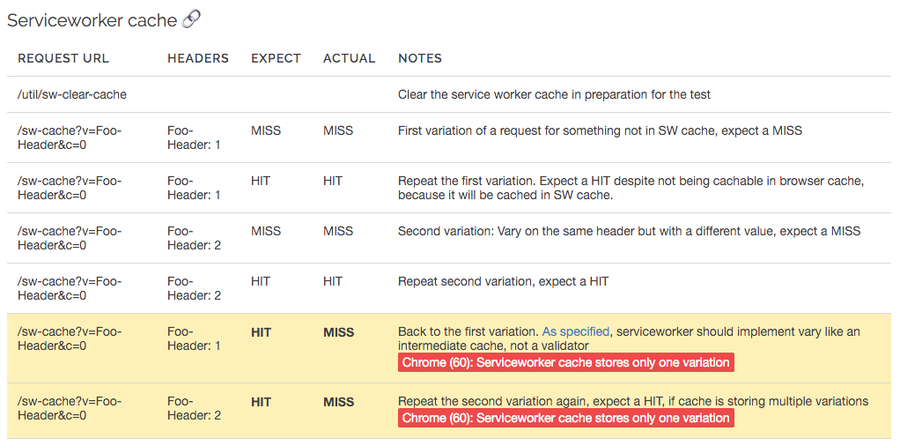900x446 pixels.
Task: Click the last red Chrome (60) warning badge
Action: (566, 418)
